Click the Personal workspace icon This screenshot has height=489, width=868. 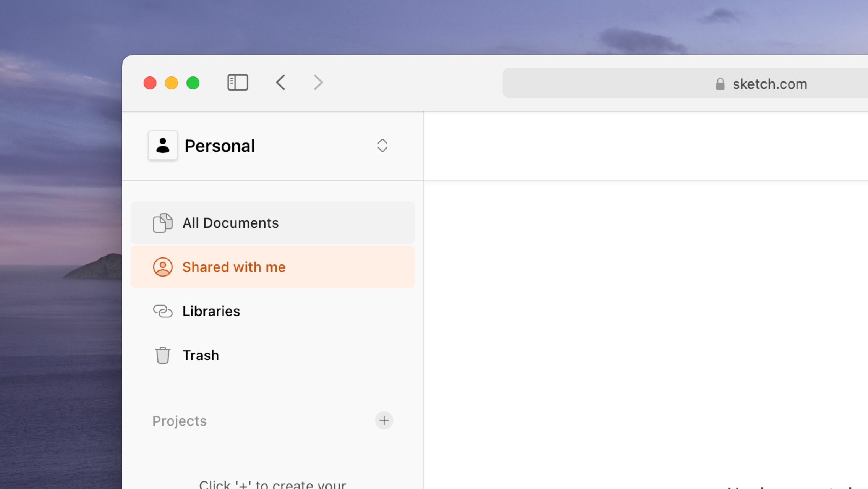point(162,145)
